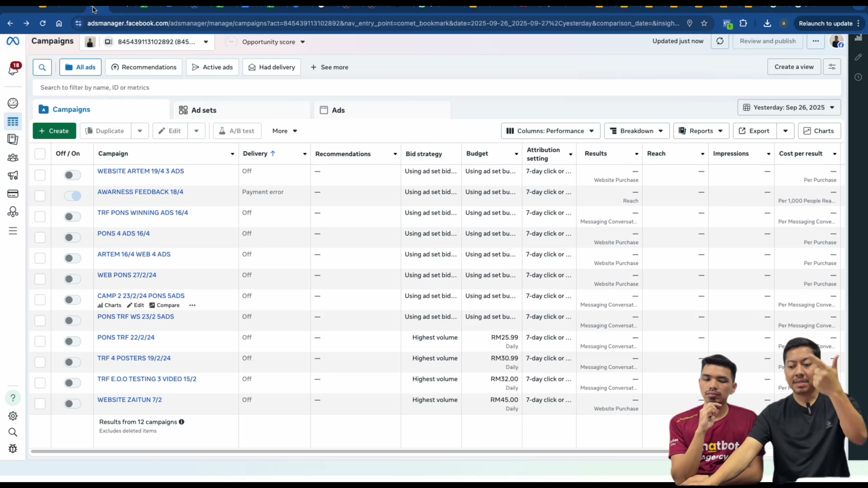Open the Help question mark icon

click(x=13, y=398)
